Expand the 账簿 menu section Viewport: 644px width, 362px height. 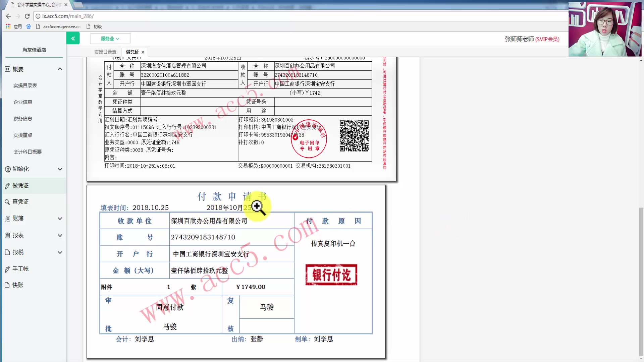[x=60, y=219]
